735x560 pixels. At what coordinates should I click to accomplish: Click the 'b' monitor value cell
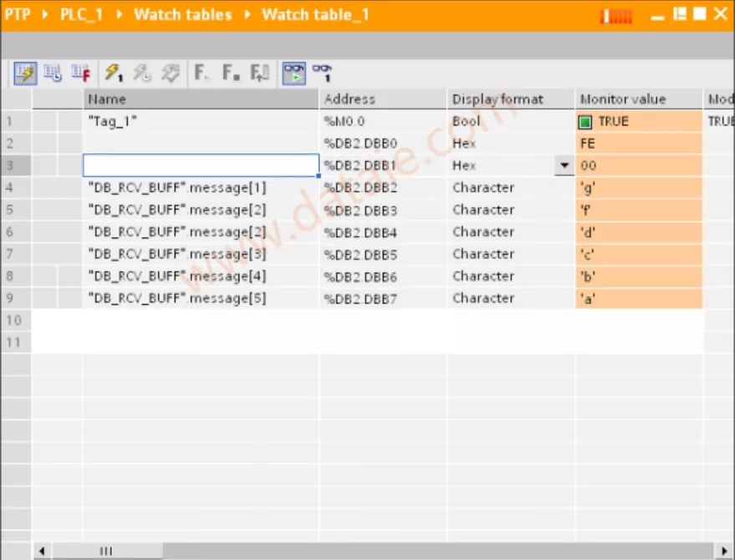click(x=639, y=277)
